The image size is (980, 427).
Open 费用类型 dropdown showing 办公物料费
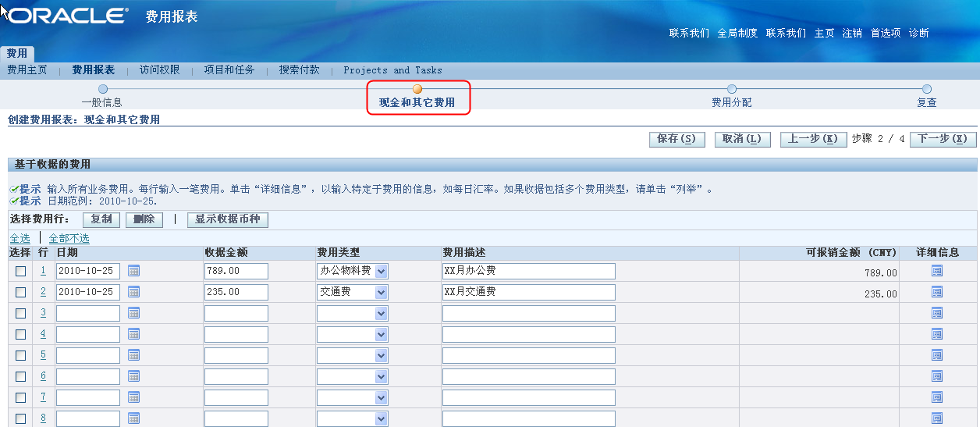[353, 271]
